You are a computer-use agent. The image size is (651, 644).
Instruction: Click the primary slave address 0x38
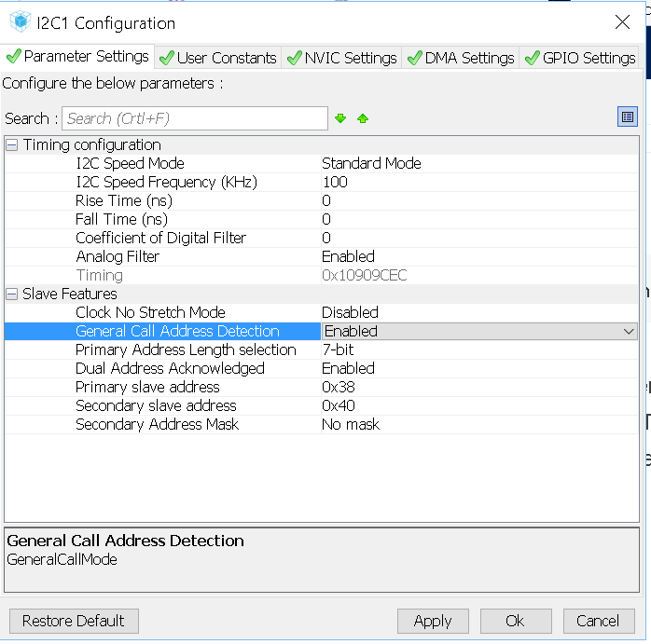pyautogui.click(x=339, y=387)
